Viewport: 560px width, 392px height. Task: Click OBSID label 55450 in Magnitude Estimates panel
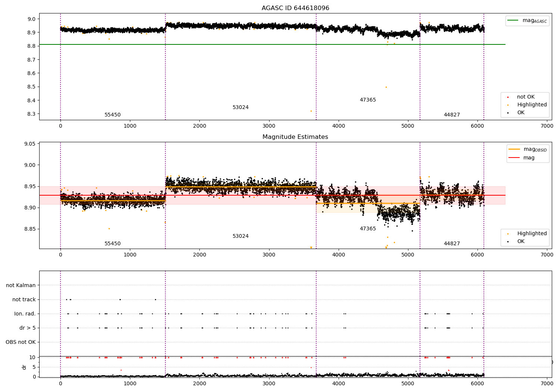point(112,244)
